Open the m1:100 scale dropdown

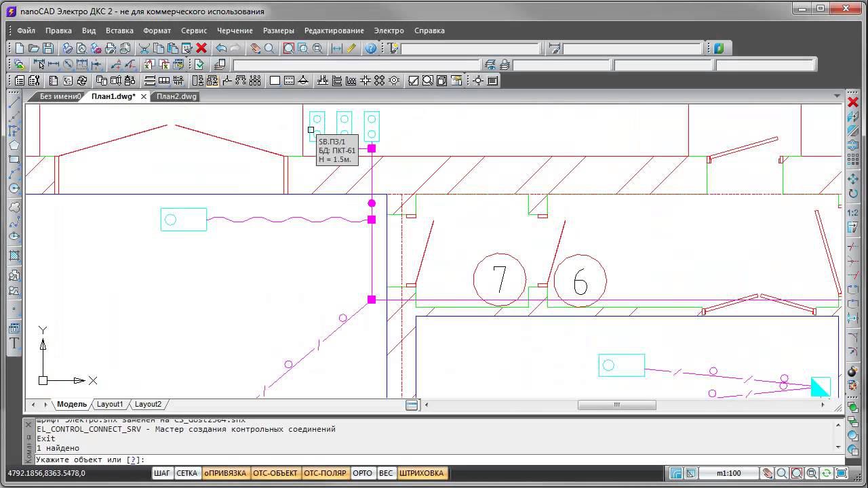(728, 473)
